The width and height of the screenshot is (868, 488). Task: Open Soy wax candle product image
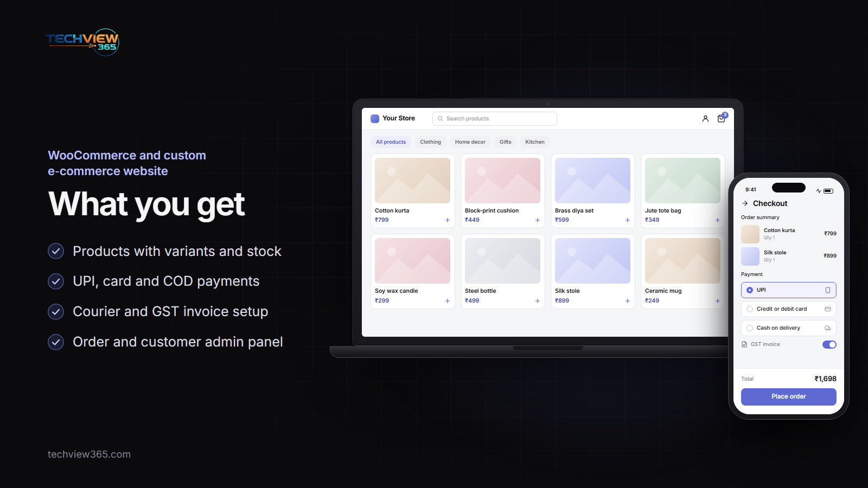coord(412,261)
